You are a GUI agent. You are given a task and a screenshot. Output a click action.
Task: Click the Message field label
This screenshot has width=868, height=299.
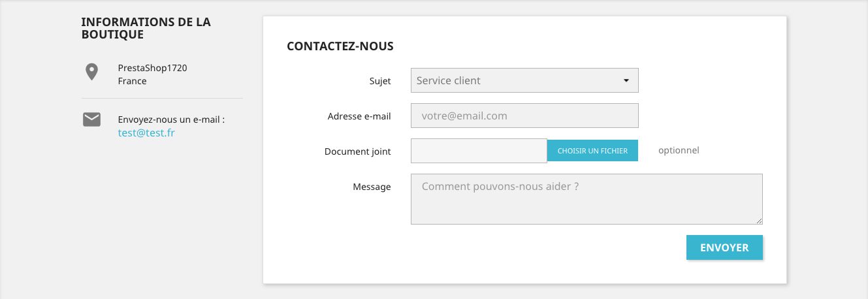tap(372, 187)
